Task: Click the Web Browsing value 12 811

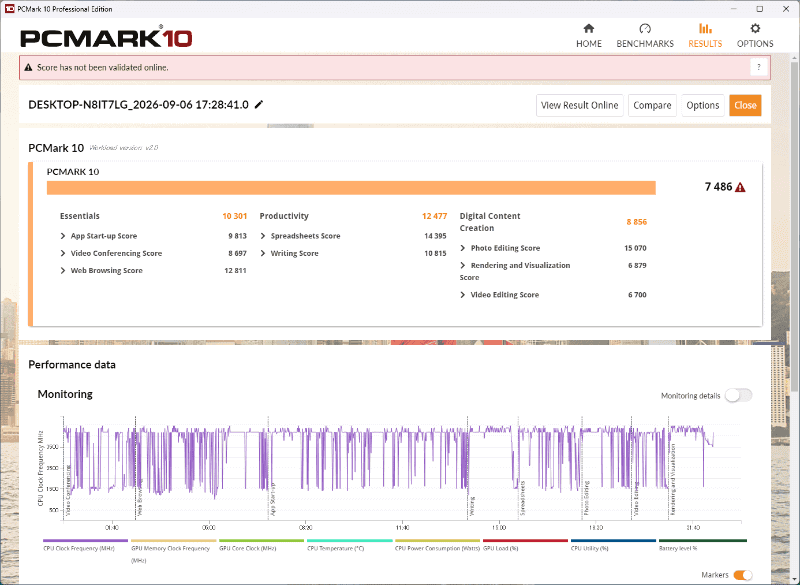Action: pyautogui.click(x=235, y=270)
